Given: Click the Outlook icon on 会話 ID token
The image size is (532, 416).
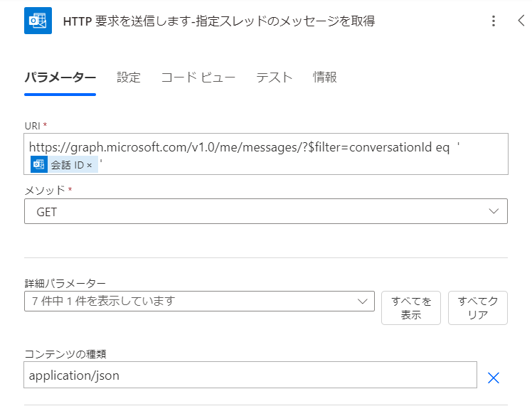Looking at the screenshot, I should [39, 164].
